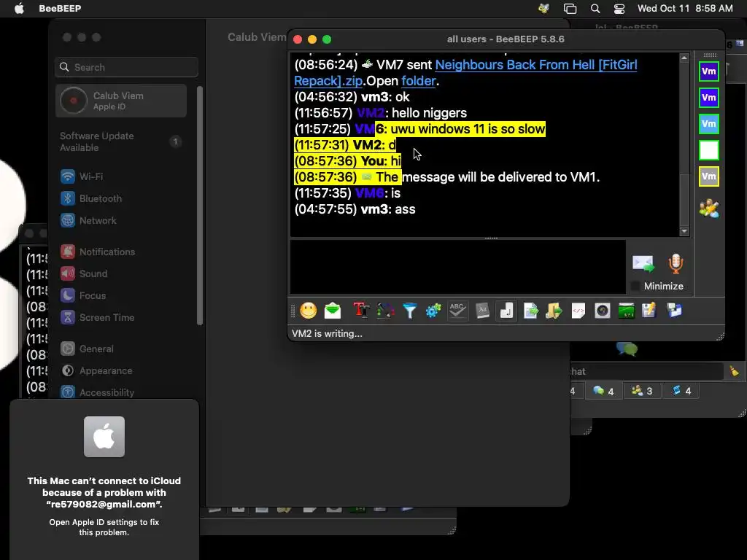The image size is (747, 560).
Task: Click the chat scrollbar up arrow
Action: pos(684,58)
